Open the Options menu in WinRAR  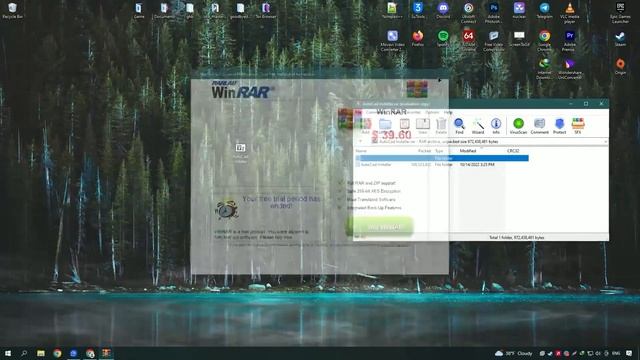432,112
